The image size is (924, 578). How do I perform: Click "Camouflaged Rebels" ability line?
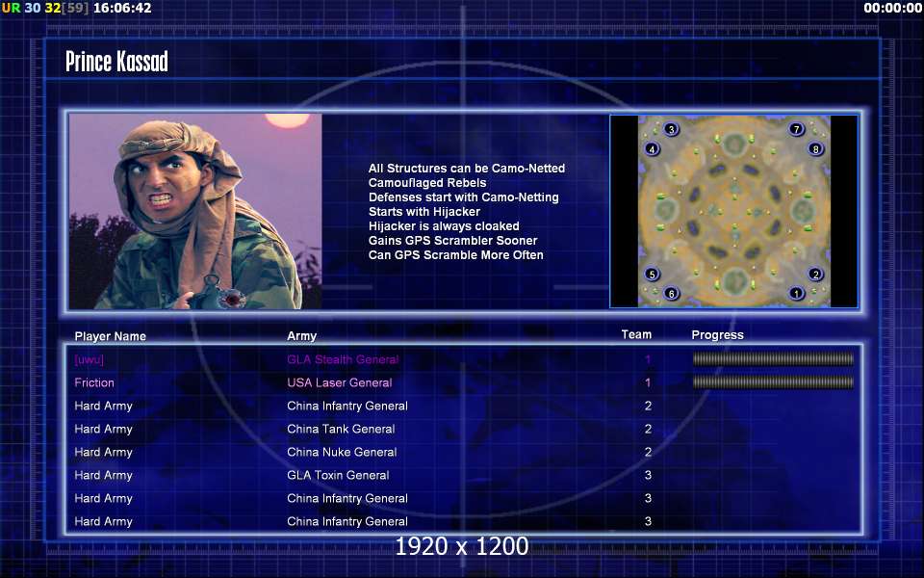coord(427,183)
